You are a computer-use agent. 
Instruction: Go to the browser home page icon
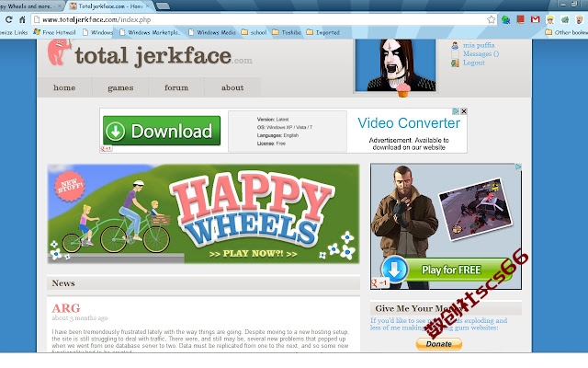pyautogui.click(x=22, y=19)
